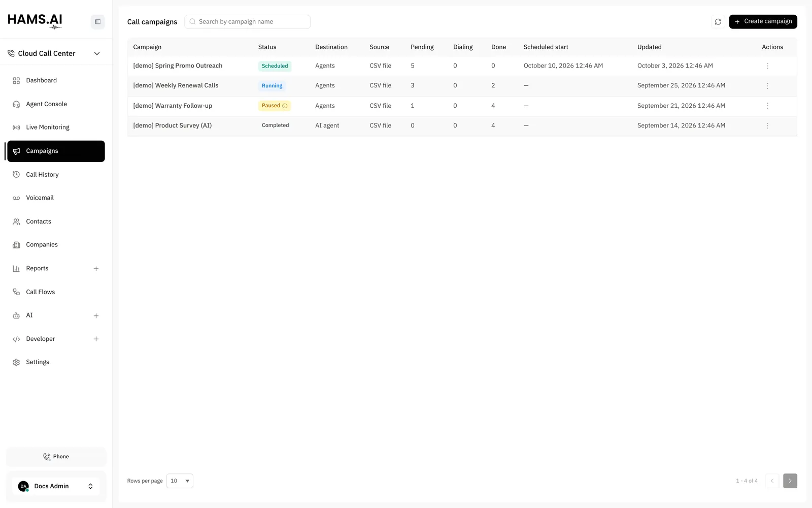Image resolution: width=812 pixels, height=508 pixels.
Task: Open the Dashboard page
Action: (56, 80)
